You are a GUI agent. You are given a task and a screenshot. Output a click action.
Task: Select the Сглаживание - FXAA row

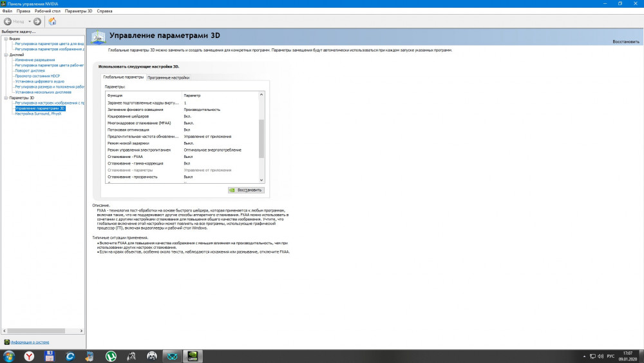(x=182, y=157)
